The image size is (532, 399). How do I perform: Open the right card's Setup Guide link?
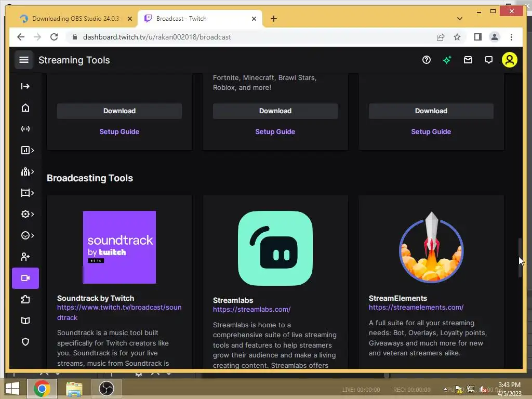coord(431,131)
